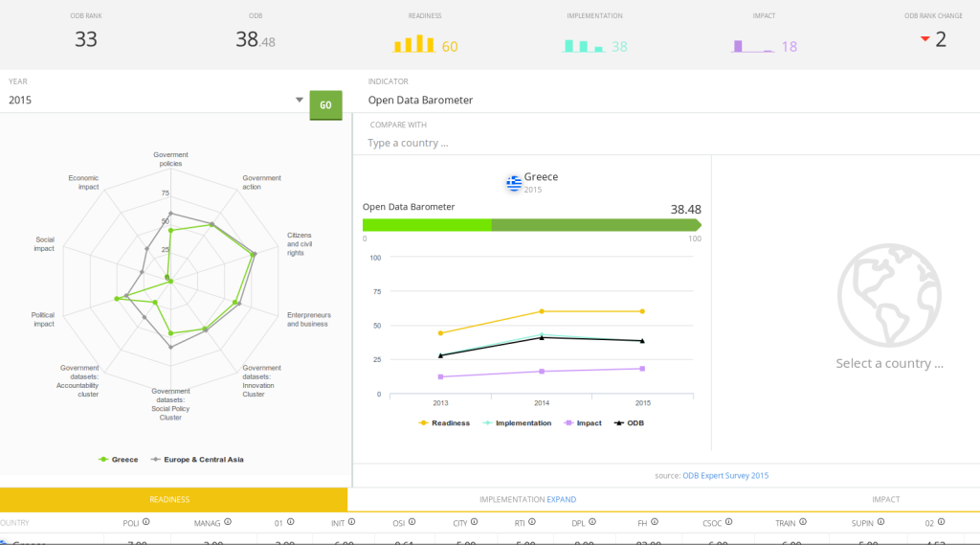980x545 pixels.
Task: Click info icon beside OSI column
Action: point(412,522)
